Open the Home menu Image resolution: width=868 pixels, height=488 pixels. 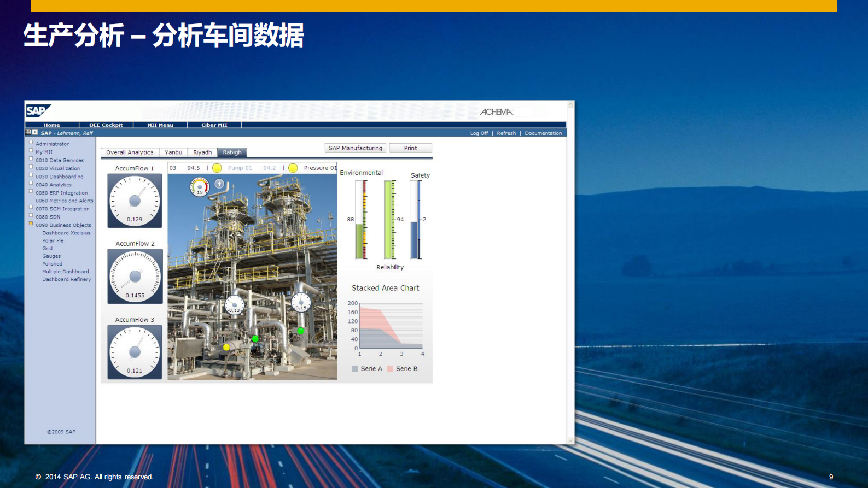pos(52,125)
